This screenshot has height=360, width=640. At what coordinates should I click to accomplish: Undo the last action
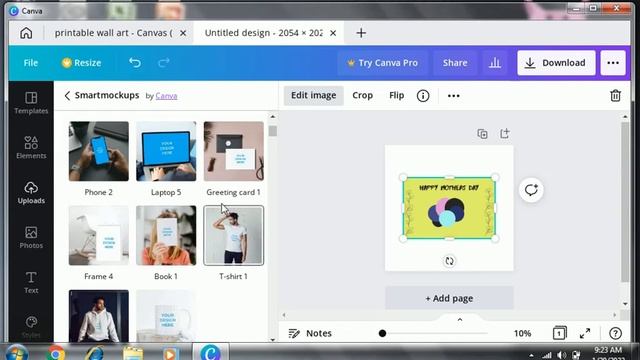coord(135,62)
